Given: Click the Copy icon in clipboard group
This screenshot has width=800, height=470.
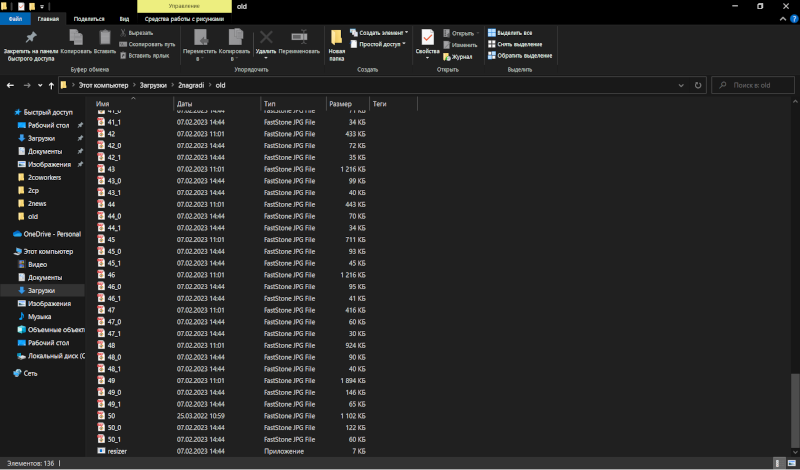Looking at the screenshot, I should coord(76,42).
